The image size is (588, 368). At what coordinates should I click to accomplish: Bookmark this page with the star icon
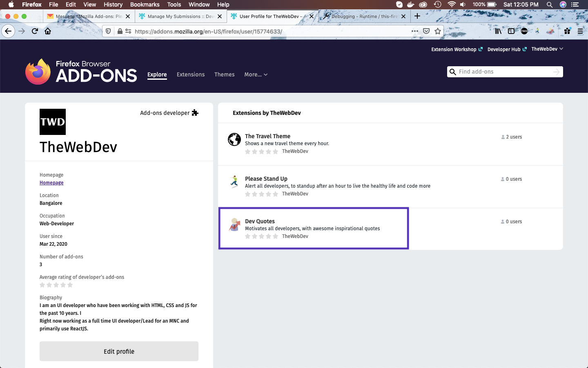438,31
